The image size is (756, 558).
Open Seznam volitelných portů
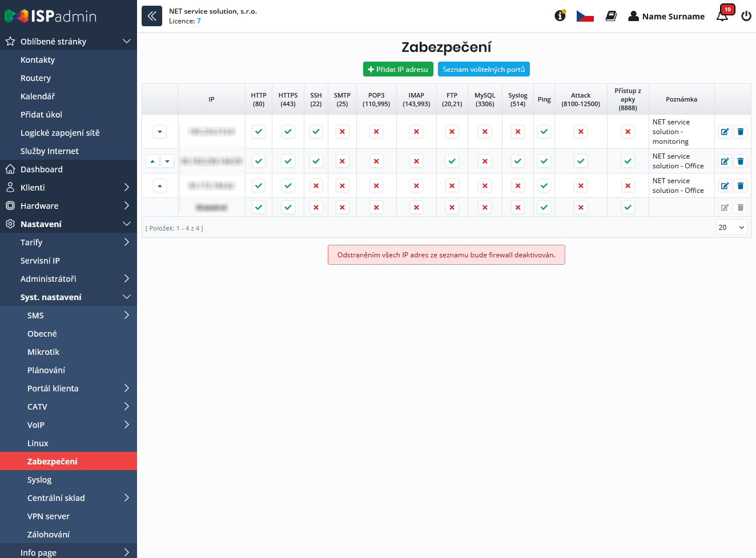[x=484, y=69]
